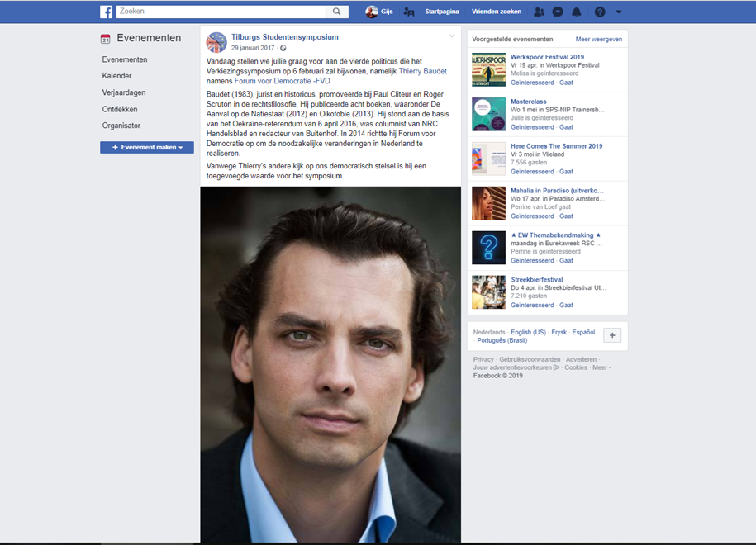Expand the post options chevron
The width and height of the screenshot is (756, 545).
point(452,36)
